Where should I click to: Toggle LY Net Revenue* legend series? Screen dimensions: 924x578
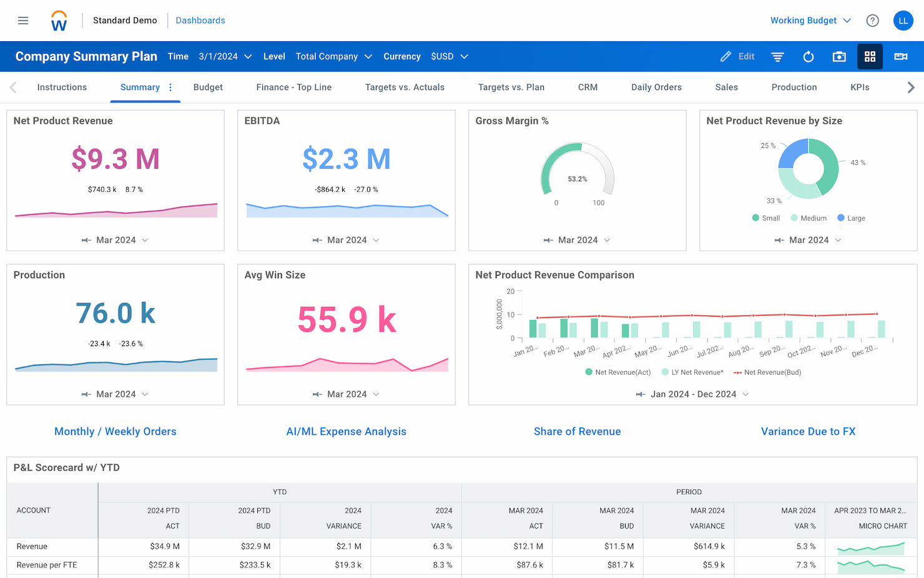pos(692,372)
